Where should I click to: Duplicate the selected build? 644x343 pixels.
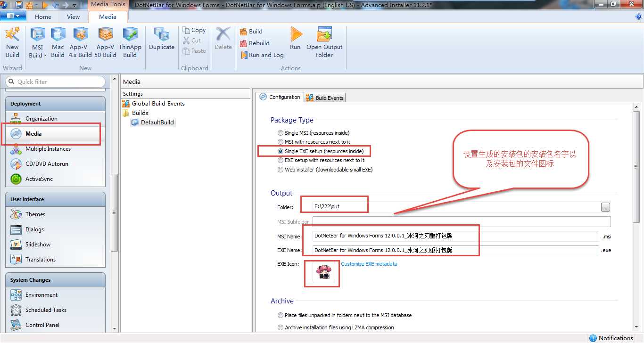tap(162, 39)
